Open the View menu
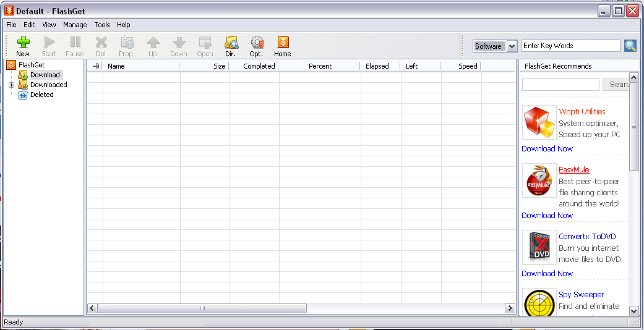The width and height of the screenshot is (644, 330). click(x=49, y=25)
